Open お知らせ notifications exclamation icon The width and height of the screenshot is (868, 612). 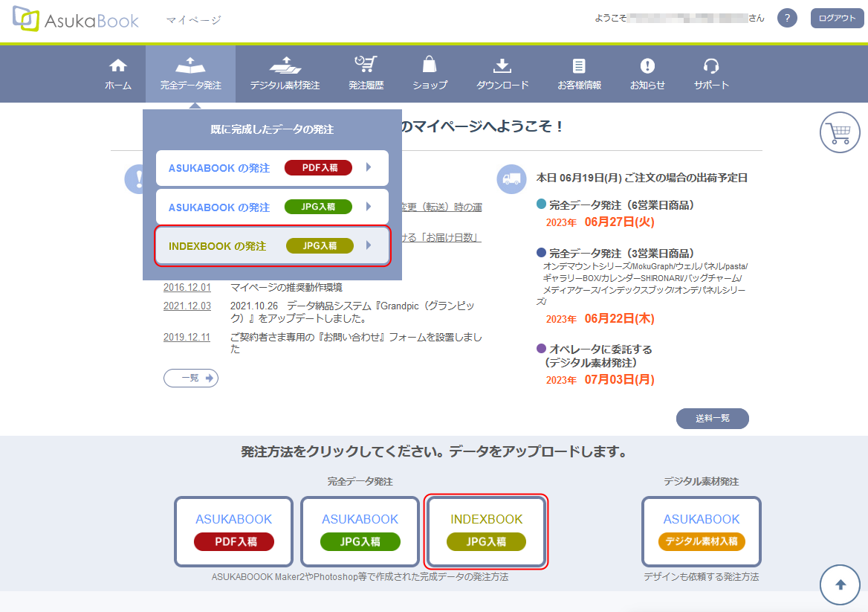click(647, 66)
